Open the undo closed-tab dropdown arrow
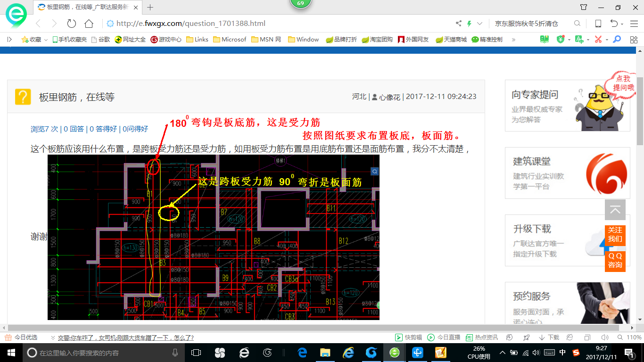Screen dimensions: 644x362 [622, 24]
